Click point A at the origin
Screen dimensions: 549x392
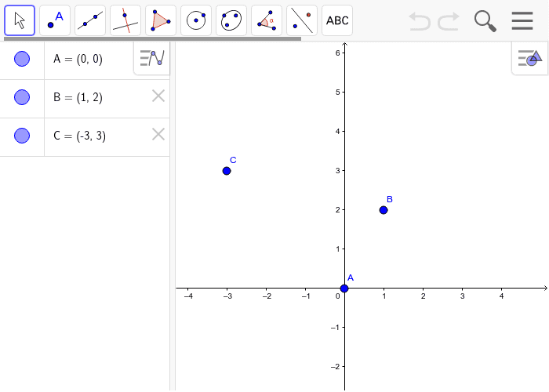tap(344, 289)
